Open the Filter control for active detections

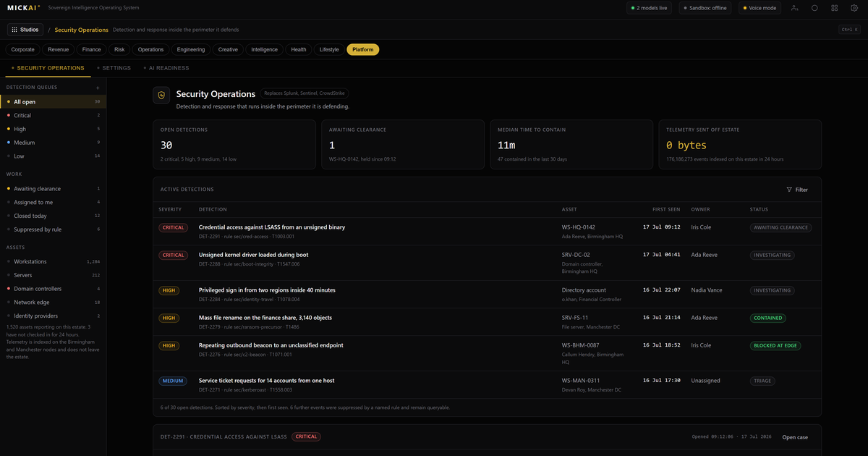[797, 190]
